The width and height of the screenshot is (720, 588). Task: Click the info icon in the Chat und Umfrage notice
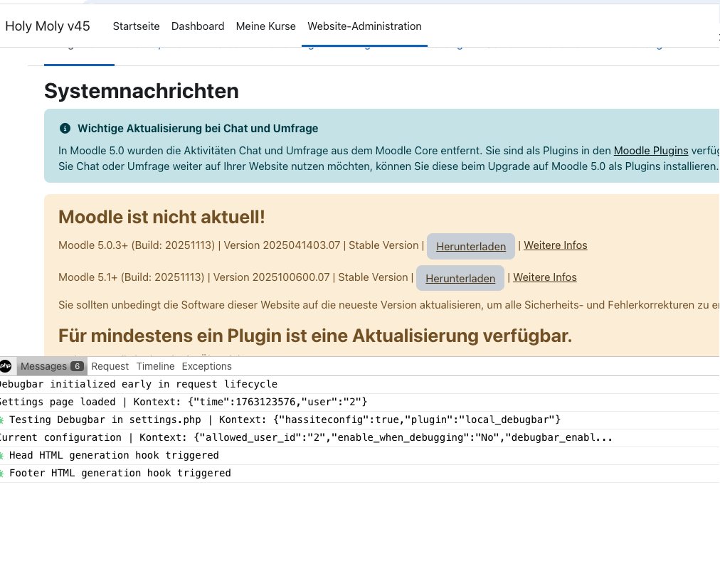[65, 129]
